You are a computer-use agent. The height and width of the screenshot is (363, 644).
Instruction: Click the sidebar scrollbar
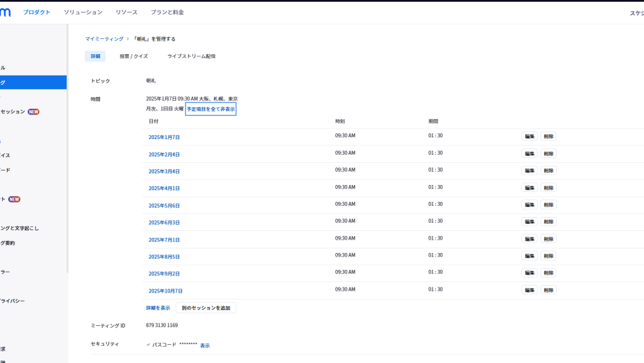pyautogui.click(x=68, y=157)
